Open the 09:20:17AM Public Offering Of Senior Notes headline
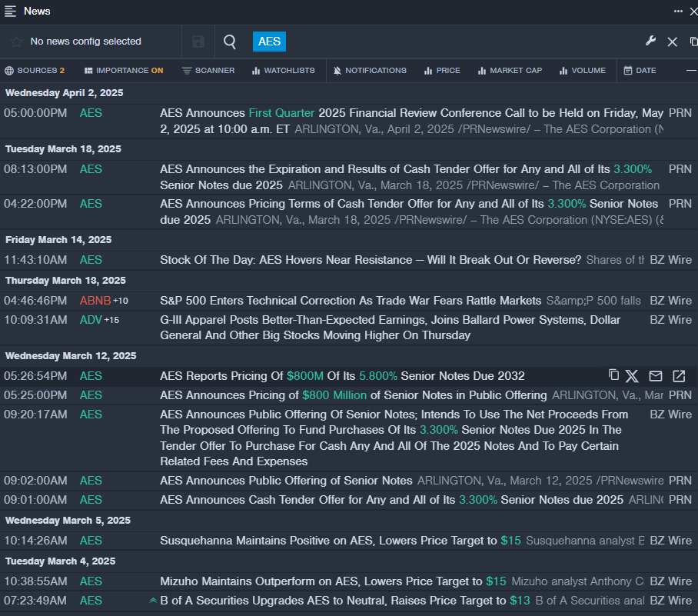Image resolution: width=698 pixels, height=616 pixels. click(394, 438)
